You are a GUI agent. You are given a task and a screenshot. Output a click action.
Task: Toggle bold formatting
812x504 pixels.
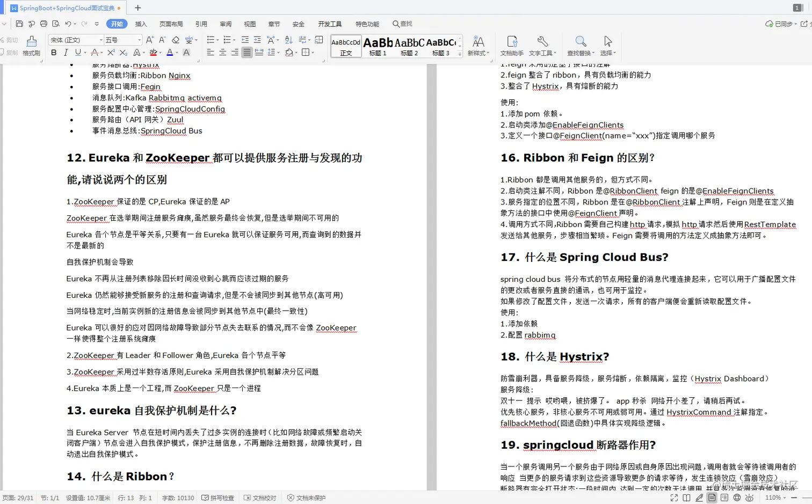(54, 53)
